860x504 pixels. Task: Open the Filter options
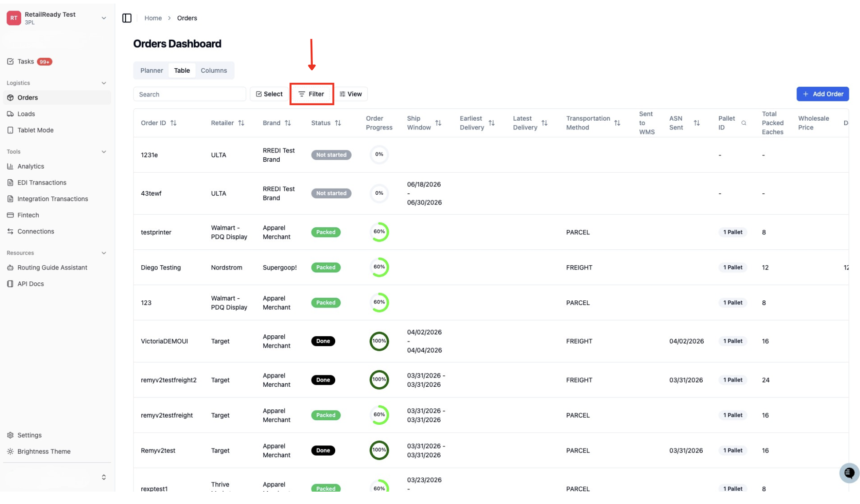coord(311,94)
